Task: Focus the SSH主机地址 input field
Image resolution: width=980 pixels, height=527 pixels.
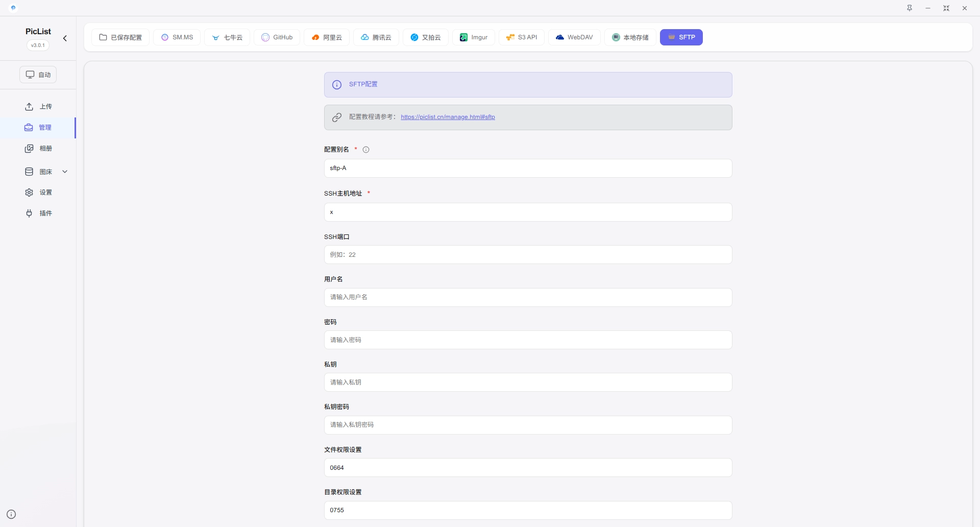Action: 528,212
